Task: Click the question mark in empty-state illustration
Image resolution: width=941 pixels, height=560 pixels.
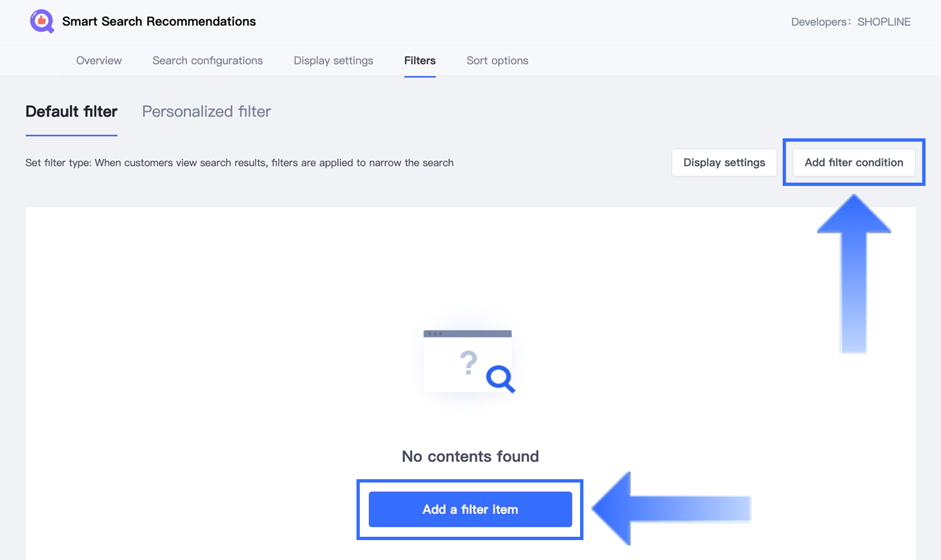Action: pos(468,363)
